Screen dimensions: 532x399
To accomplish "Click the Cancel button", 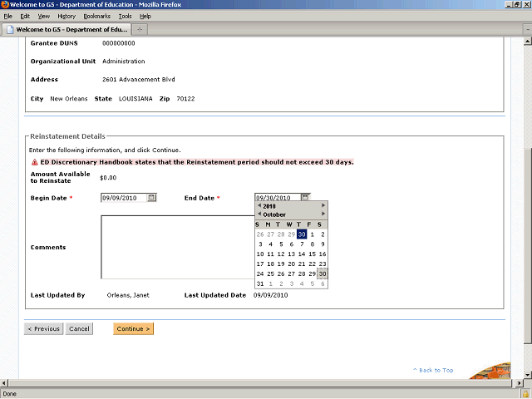I will (x=79, y=329).
